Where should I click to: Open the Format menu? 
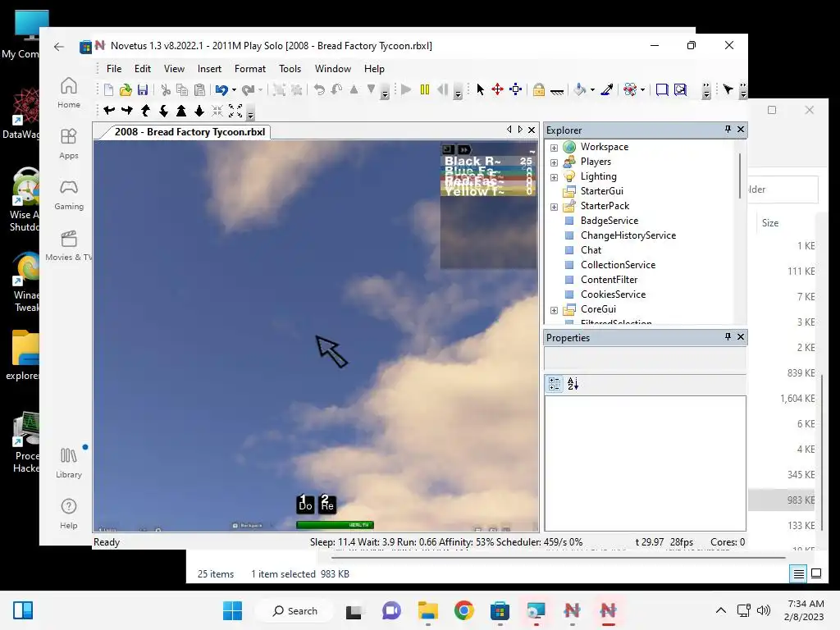pos(250,69)
